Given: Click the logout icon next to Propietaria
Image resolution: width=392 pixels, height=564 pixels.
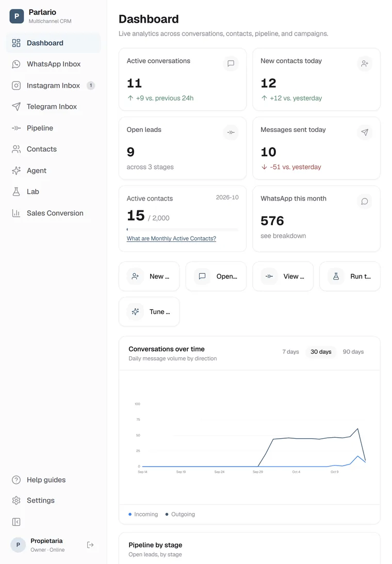Looking at the screenshot, I should click(90, 545).
